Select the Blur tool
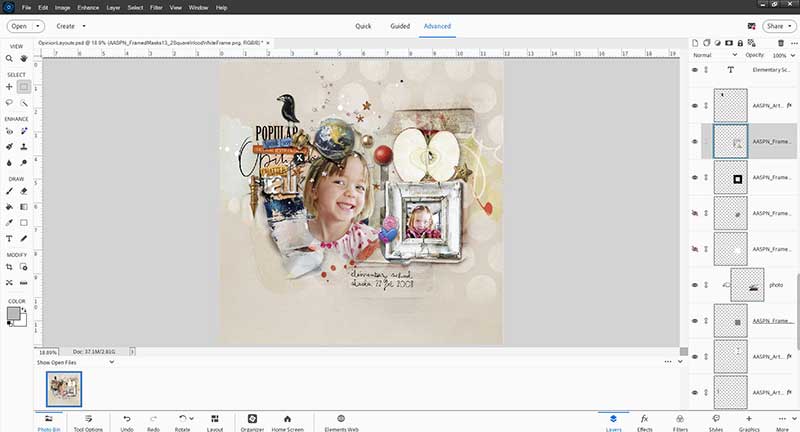This screenshot has height=432, width=800. [x=9, y=163]
